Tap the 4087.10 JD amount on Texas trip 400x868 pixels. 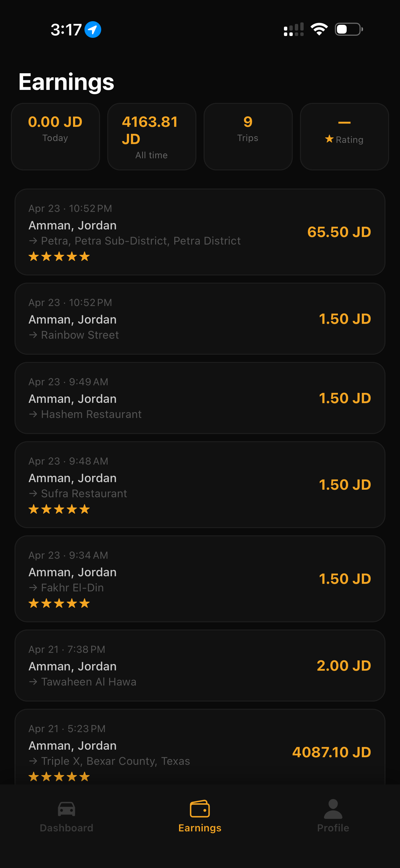pos(331,752)
